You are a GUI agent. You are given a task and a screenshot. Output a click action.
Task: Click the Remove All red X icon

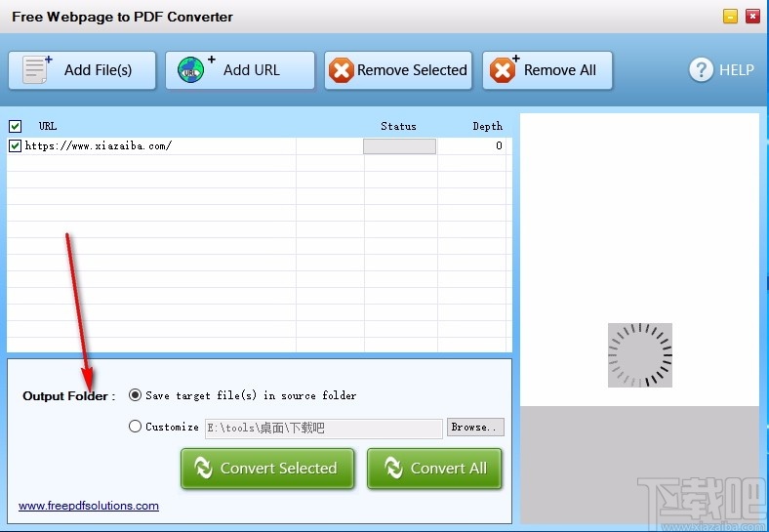tap(504, 69)
